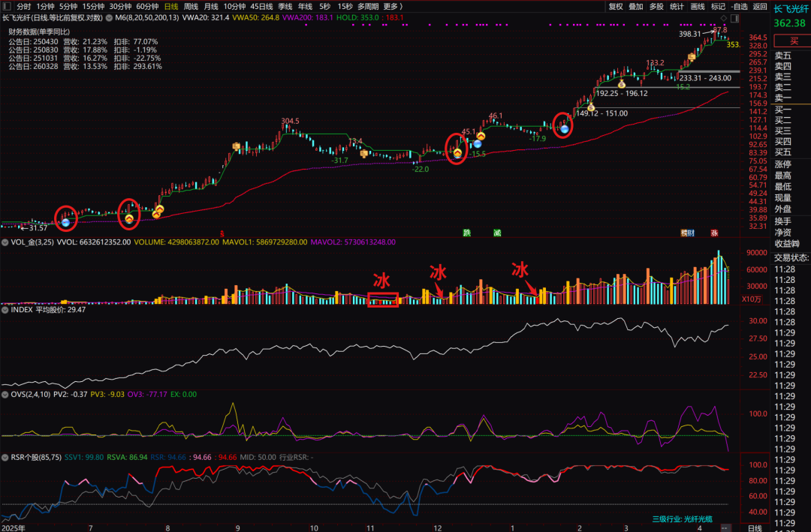The image size is (811, 532).
Task: Click the green 减 event marker
Action: [497, 233]
